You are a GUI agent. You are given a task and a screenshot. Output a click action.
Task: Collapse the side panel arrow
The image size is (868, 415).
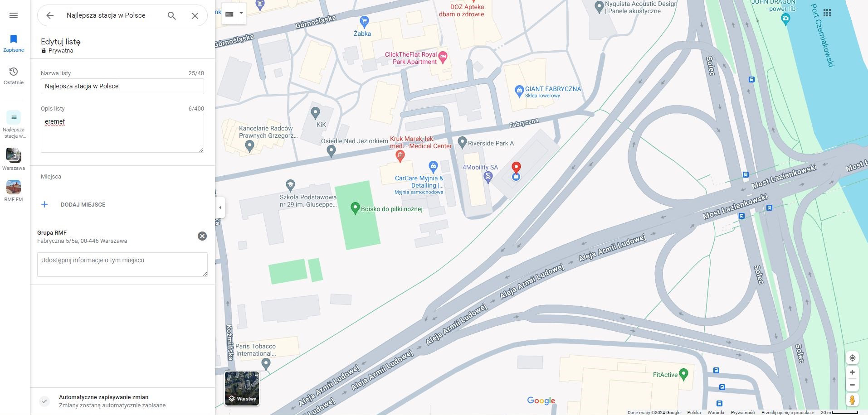(220, 207)
